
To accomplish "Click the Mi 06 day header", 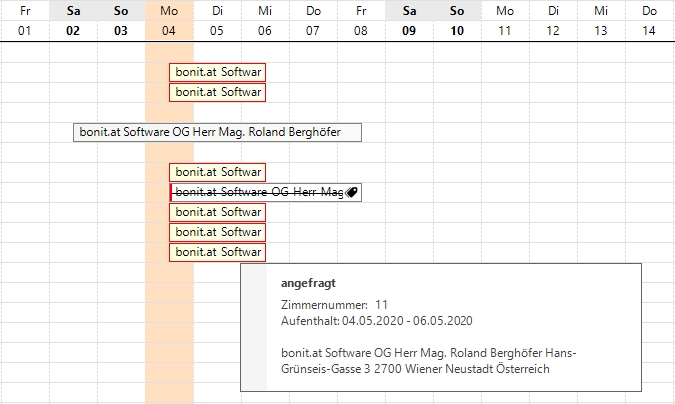I will [265, 20].
